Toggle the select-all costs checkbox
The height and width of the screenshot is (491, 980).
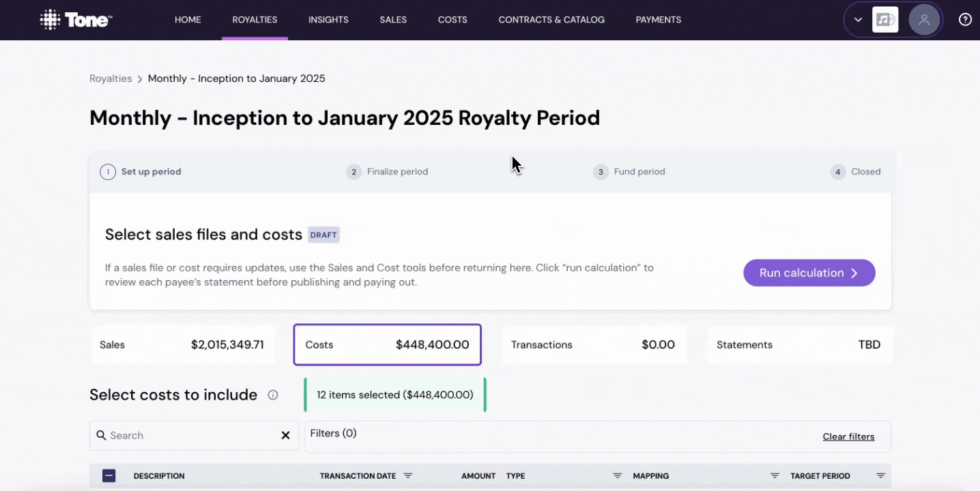point(109,476)
